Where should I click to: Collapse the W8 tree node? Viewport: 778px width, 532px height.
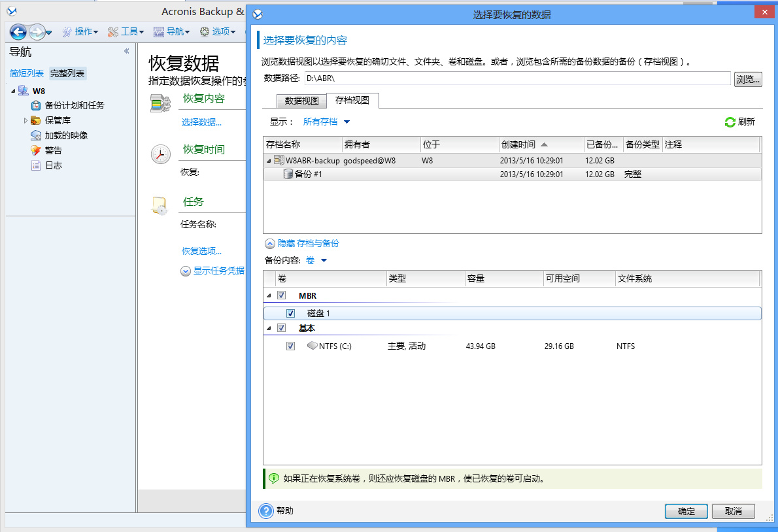[x=13, y=91]
